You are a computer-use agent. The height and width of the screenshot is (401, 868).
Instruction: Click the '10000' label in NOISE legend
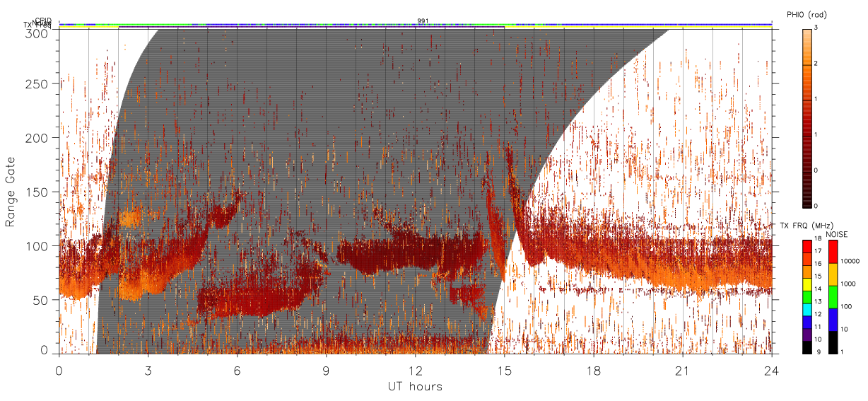tap(850, 262)
